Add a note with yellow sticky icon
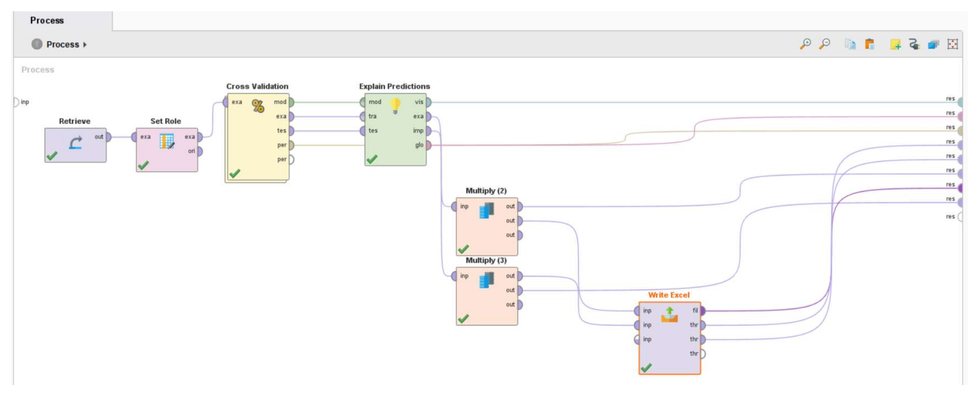 895,44
